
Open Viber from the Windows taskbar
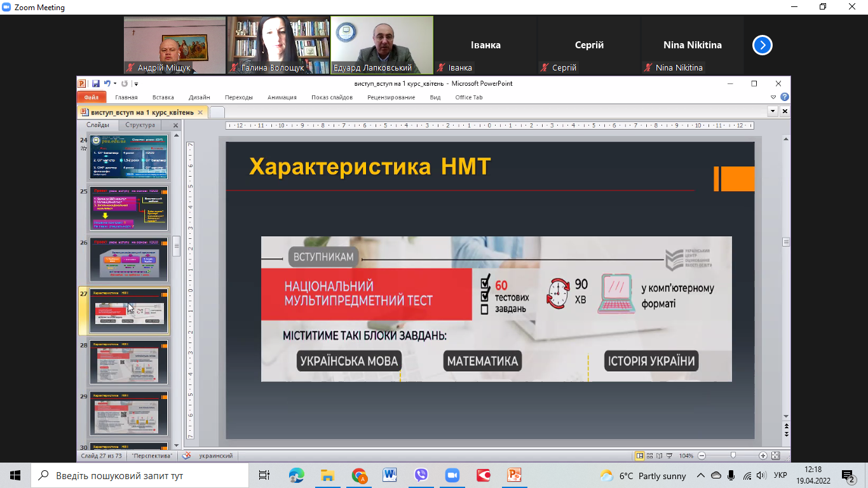point(421,475)
